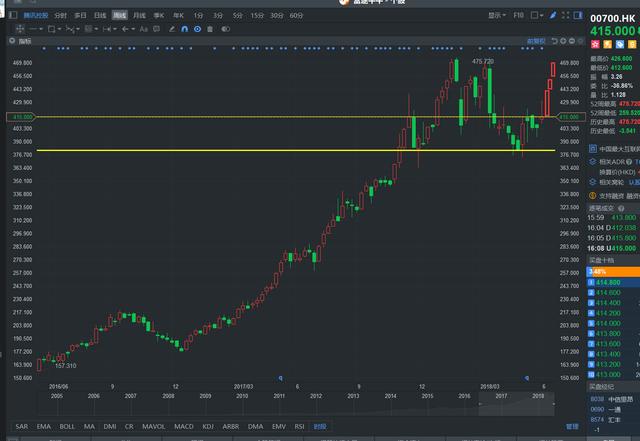640x441 pixels.
Task: Click the timeline range navigator handle
Action: click(x=516, y=404)
